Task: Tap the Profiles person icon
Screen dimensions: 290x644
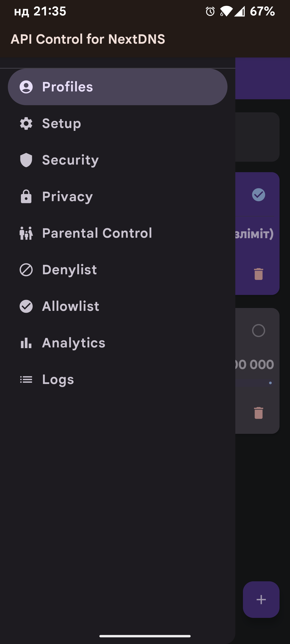Action: [x=26, y=87]
